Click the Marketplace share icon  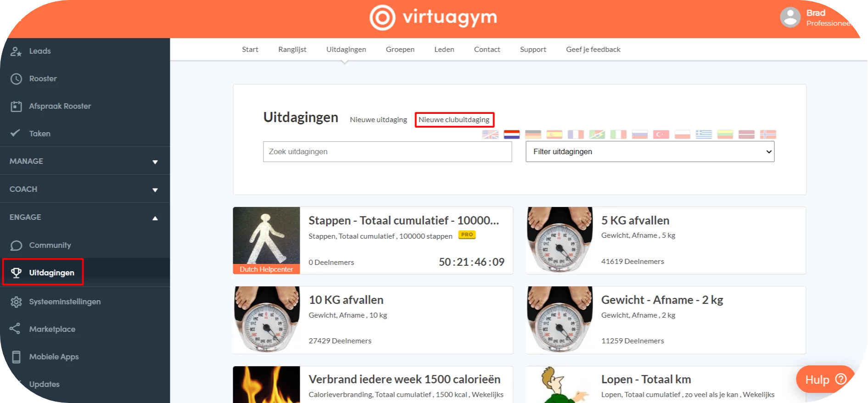pyautogui.click(x=15, y=329)
